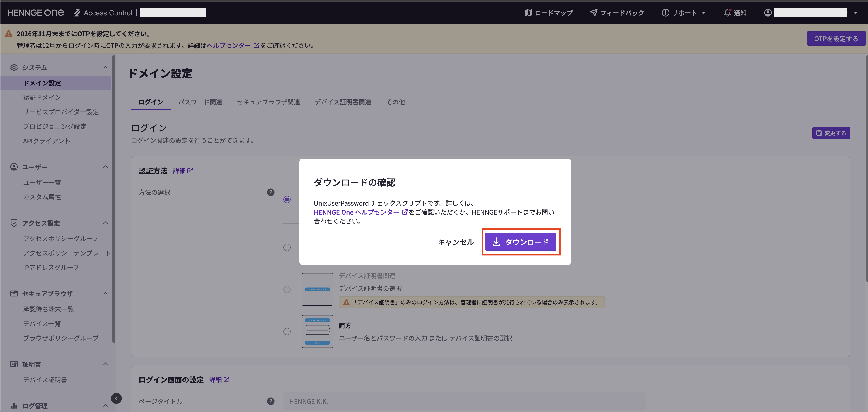Viewport: 868px width, 412px height.
Task: Click the sidebar vertical scrollbar
Action: point(114,199)
